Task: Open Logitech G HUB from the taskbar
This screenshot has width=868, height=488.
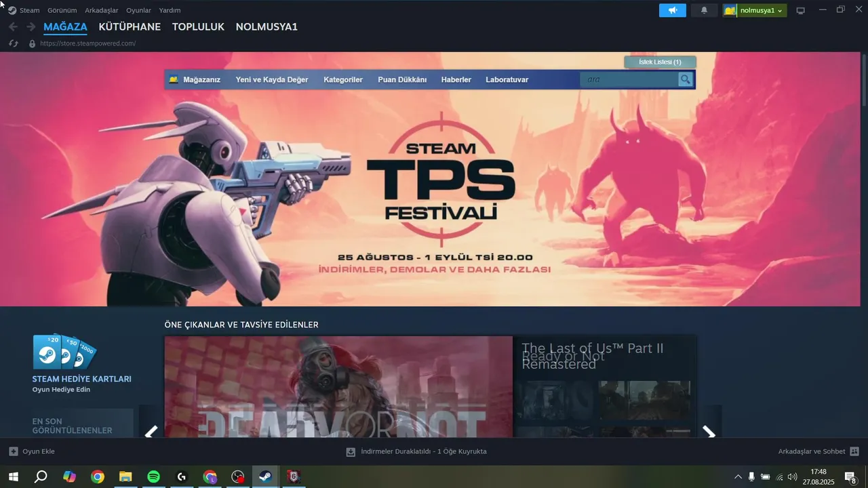Action: pyautogui.click(x=182, y=477)
